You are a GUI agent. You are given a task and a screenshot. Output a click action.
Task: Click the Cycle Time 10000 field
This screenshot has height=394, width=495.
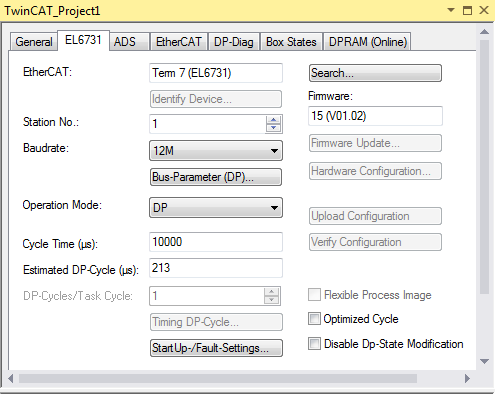[x=216, y=242]
